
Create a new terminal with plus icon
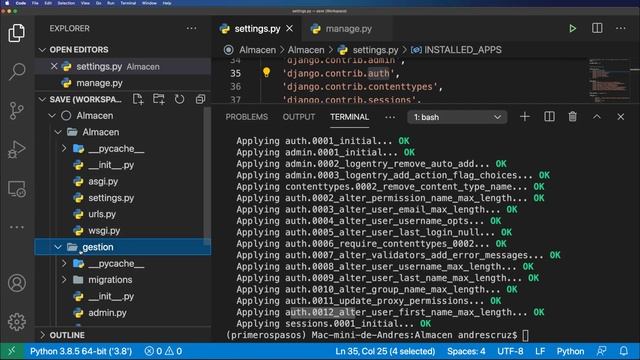tap(525, 117)
